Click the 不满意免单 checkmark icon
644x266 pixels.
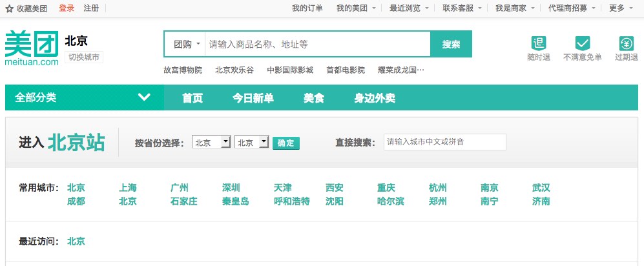tap(583, 43)
